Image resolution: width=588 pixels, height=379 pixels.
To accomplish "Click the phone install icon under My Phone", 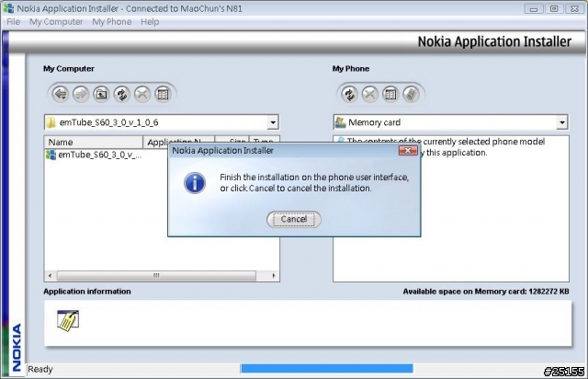I will (x=411, y=94).
